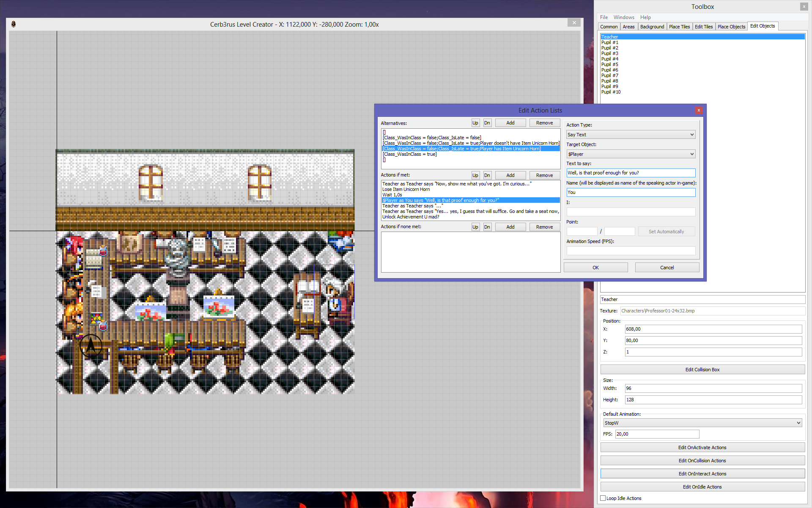The height and width of the screenshot is (508, 812).
Task: Move the selected action down with Dn
Action: 487,175
